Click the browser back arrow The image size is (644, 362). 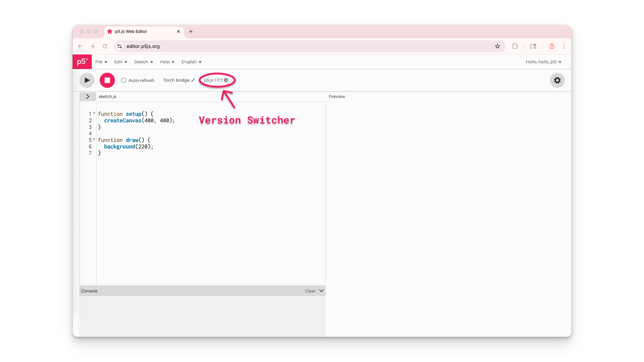coord(80,46)
